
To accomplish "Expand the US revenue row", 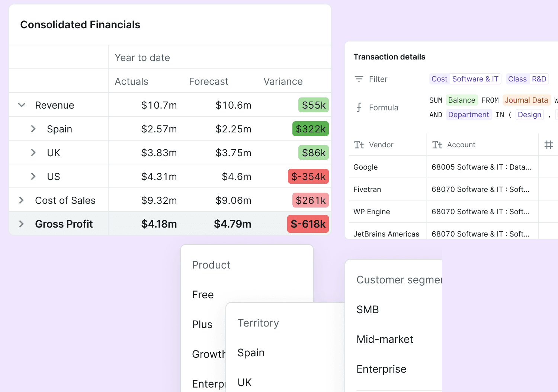I will tap(33, 176).
